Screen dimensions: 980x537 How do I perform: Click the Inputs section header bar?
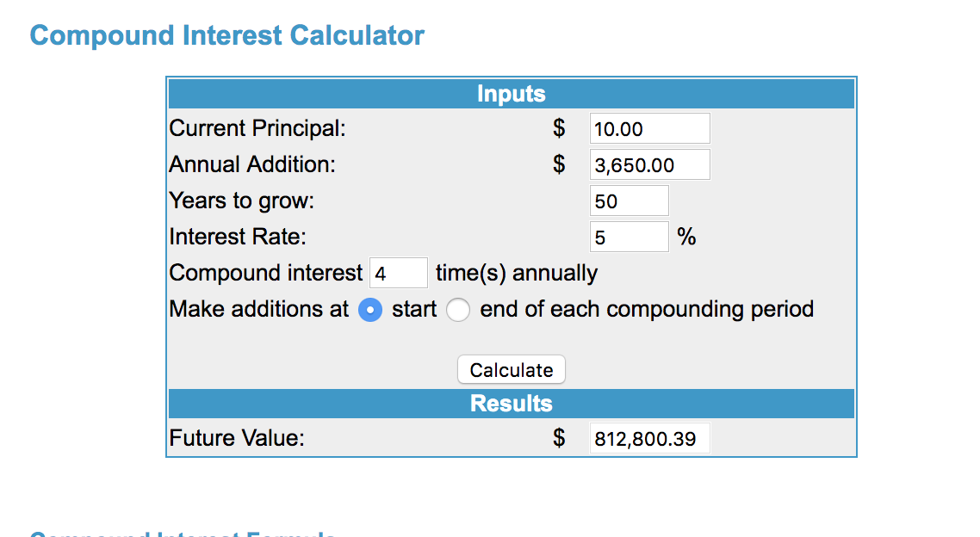click(511, 94)
